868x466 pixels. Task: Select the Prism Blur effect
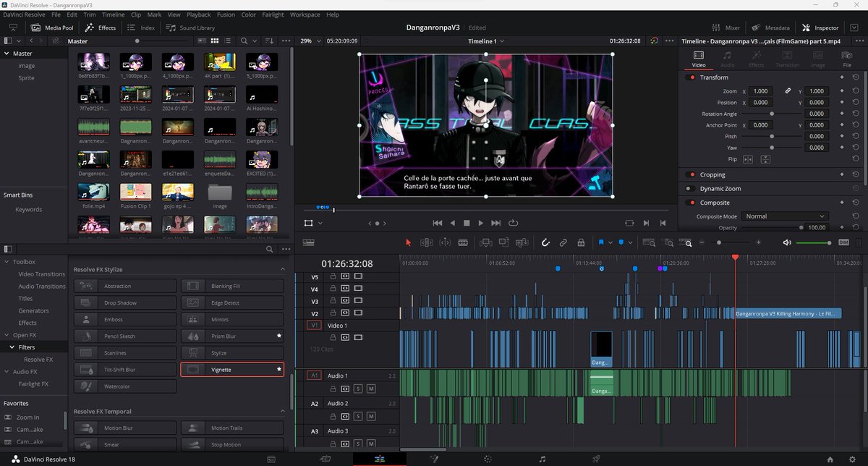pos(232,336)
